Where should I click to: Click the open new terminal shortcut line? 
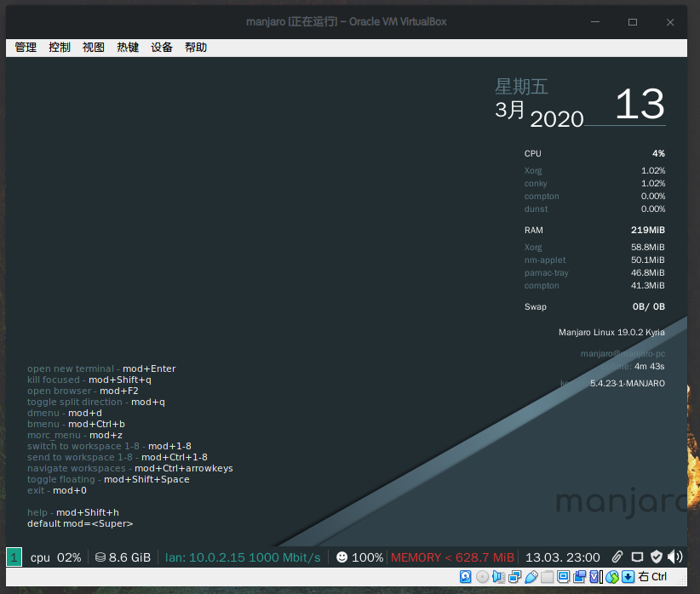101,368
